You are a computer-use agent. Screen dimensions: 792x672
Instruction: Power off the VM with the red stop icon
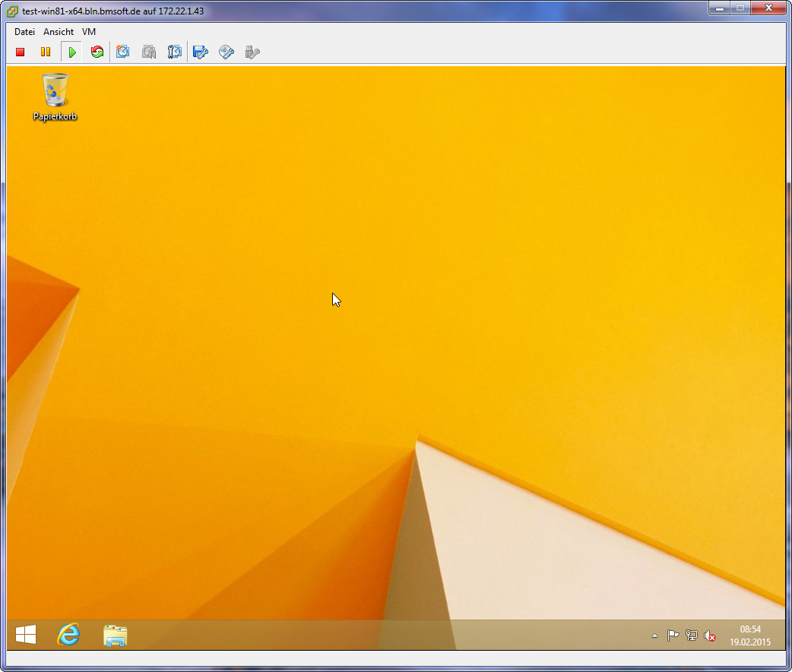(21, 52)
